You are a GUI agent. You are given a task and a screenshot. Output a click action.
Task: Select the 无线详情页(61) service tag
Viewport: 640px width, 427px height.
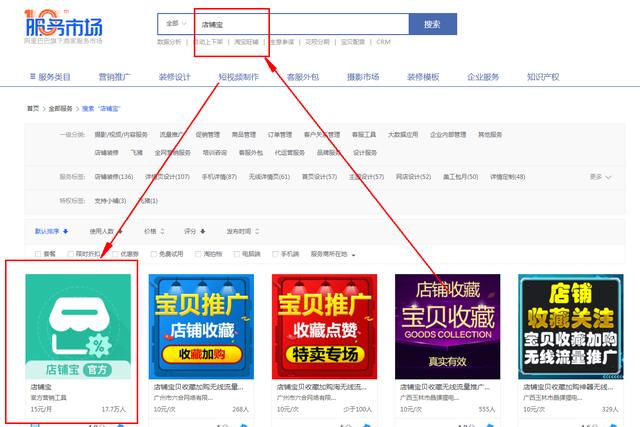click(x=269, y=177)
